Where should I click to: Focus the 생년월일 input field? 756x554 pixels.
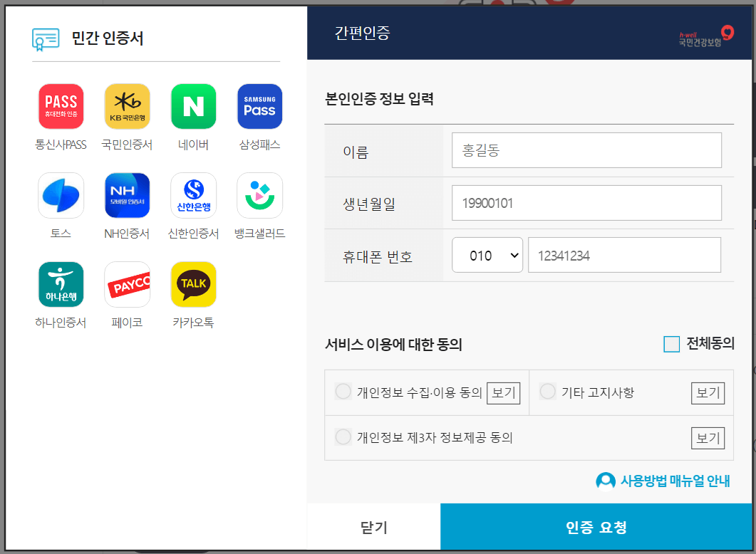586,203
